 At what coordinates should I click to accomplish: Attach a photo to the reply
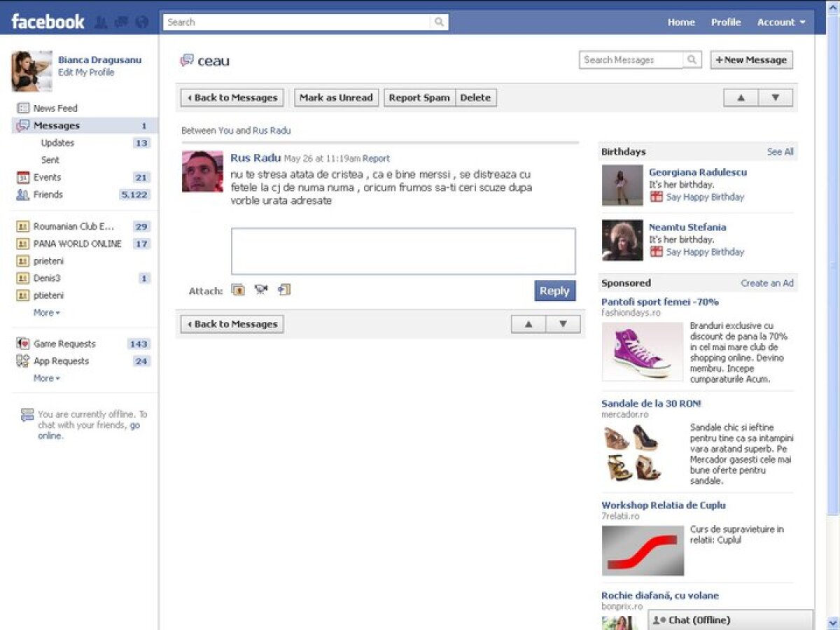click(238, 289)
